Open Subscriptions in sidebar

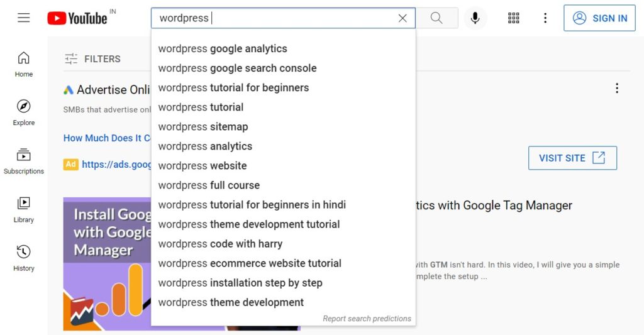(24, 161)
